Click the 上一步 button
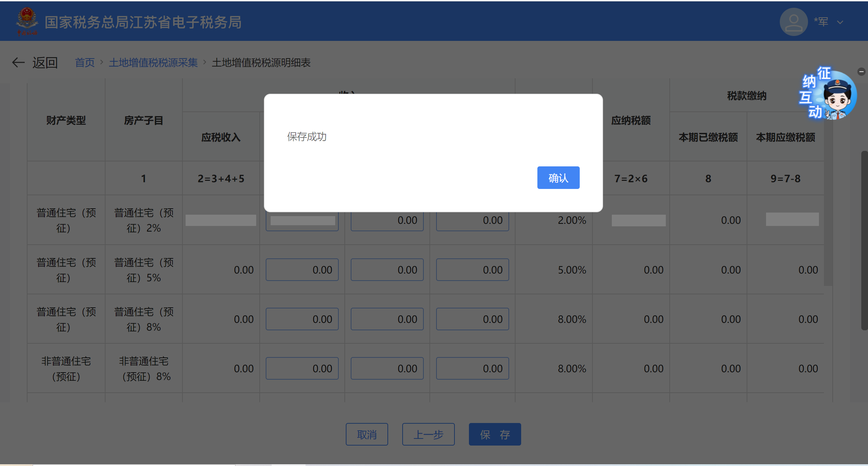Screen dimensions: 868x466 click(428, 434)
